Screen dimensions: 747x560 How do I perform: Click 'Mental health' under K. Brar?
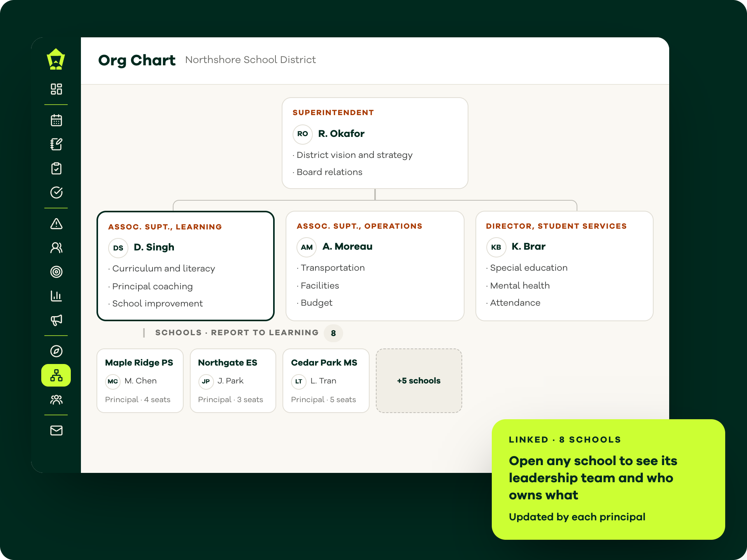pyautogui.click(x=520, y=285)
